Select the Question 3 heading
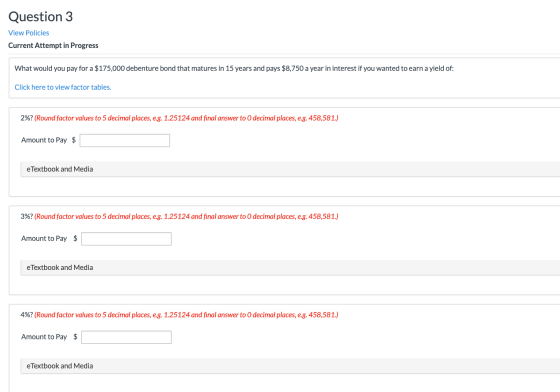 coord(40,16)
